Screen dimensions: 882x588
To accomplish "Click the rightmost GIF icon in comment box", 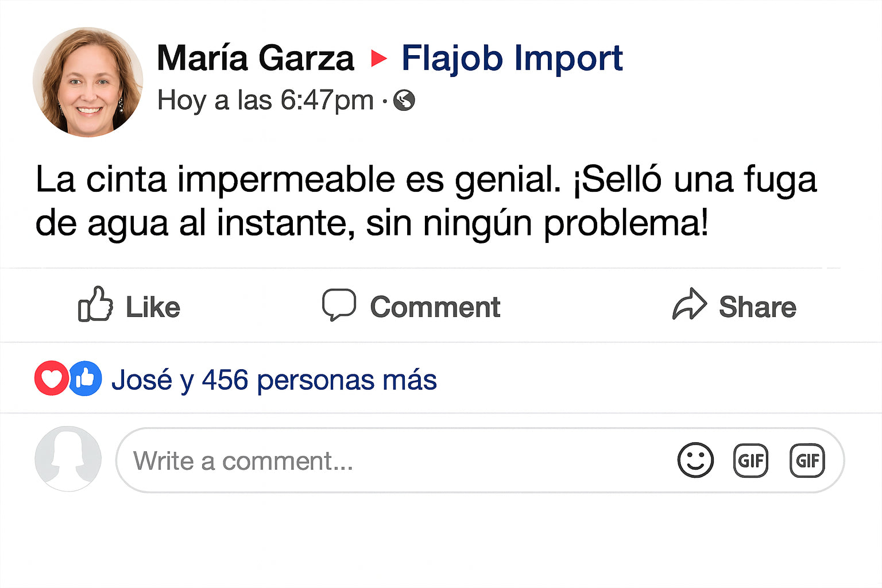I will (x=807, y=460).
